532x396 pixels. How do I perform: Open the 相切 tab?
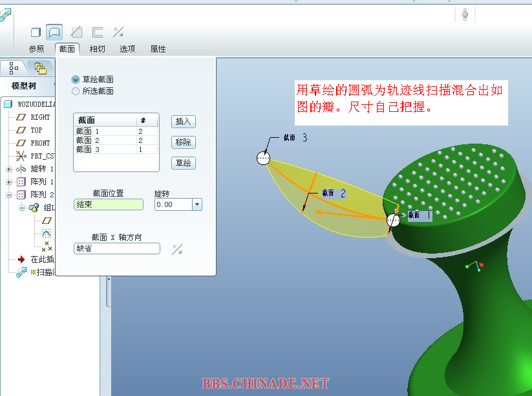98,49
